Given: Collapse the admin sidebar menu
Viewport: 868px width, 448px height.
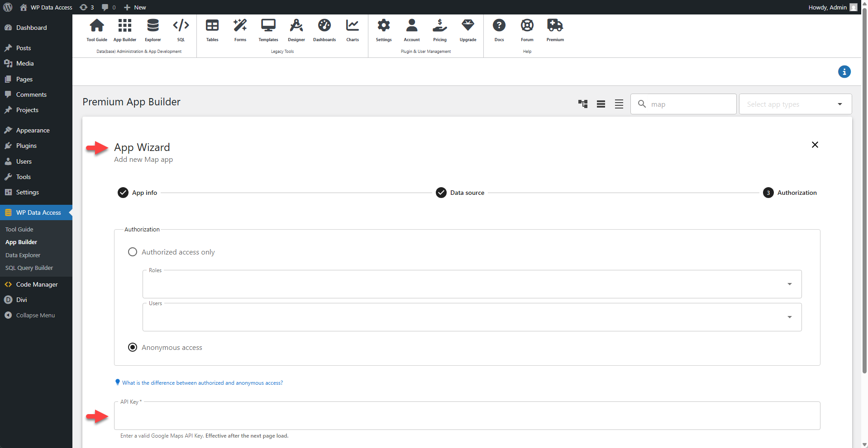Looking at the screenshot, I should 35,315.
